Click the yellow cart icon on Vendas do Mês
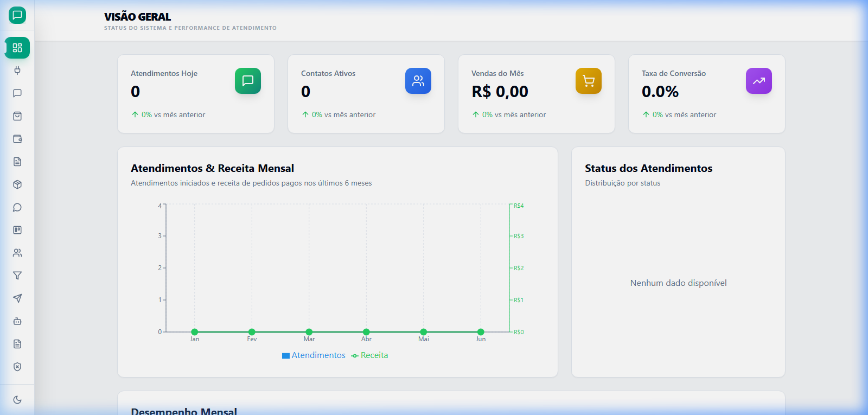868x415 pixels. pos(589,81)
